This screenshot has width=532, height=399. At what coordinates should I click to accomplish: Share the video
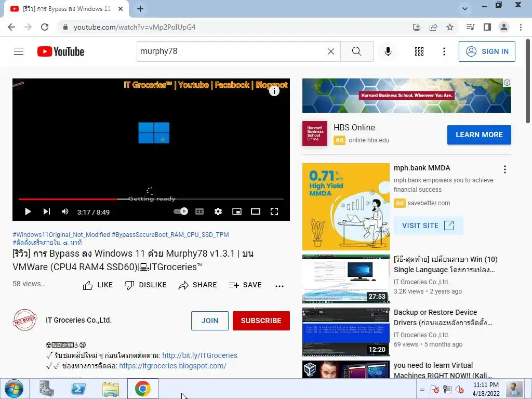[x=197, y=285]
